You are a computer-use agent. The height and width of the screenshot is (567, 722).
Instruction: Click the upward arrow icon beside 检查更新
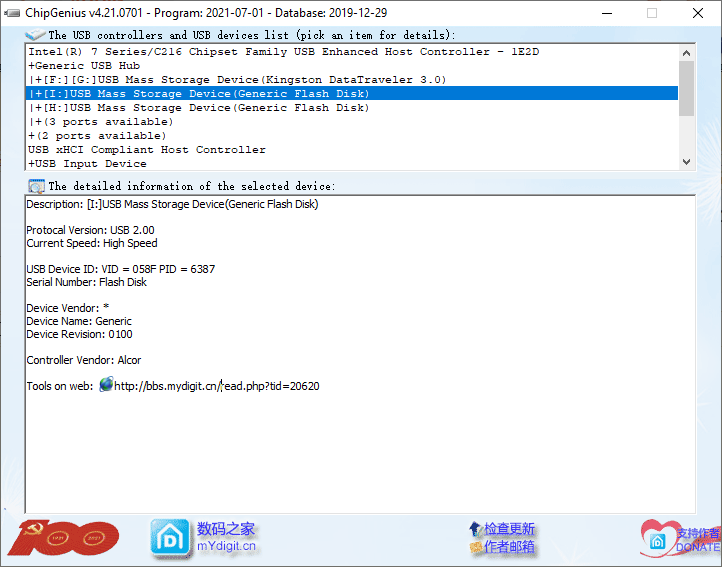[475, 529]
